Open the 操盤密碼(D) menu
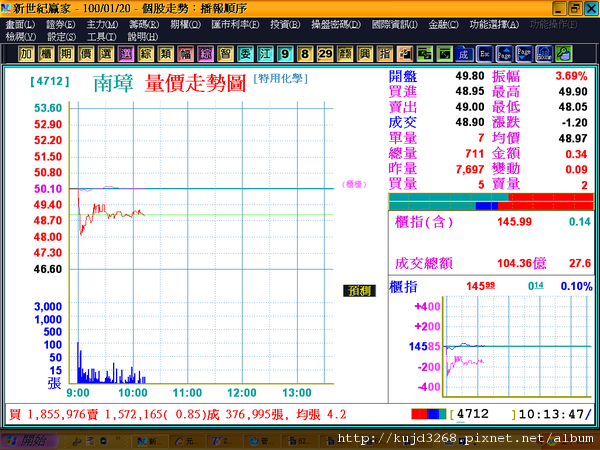 (x=336, y=24)
